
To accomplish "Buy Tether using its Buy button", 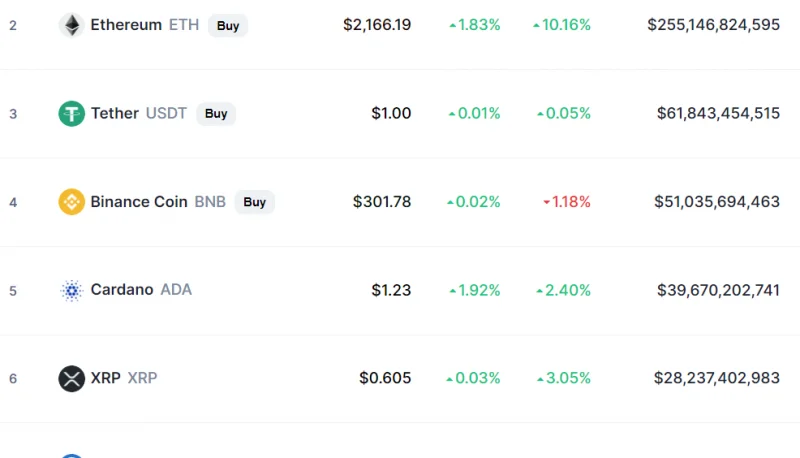I will click(x=216, y=113).
